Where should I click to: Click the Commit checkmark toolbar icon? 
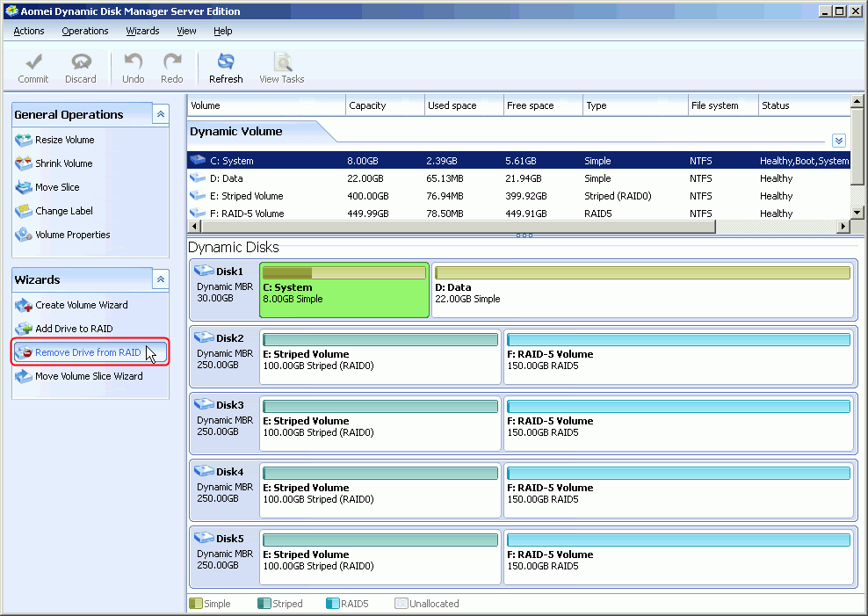pyautogui.click(x=33, y=62)
